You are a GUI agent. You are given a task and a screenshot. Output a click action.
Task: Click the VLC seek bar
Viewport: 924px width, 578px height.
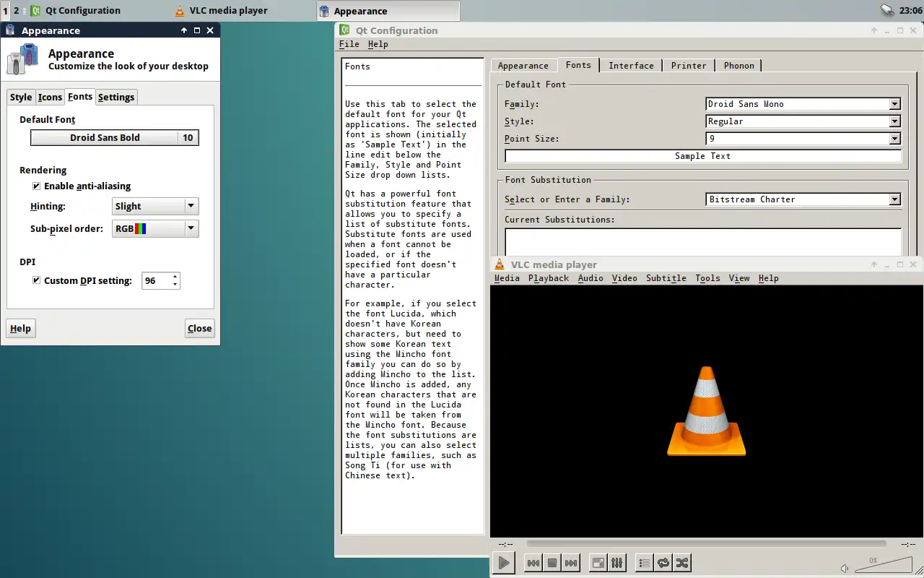point(706,543)
